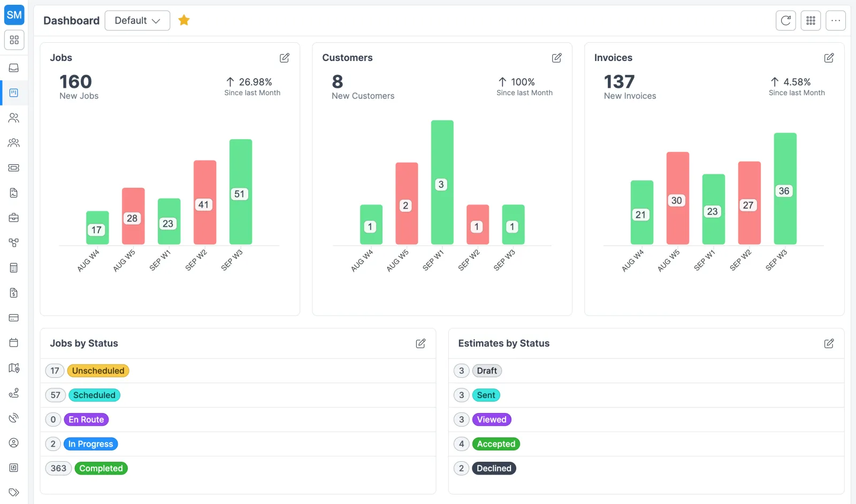Open the tags icon at the sidebar bottom

point(14,492)
